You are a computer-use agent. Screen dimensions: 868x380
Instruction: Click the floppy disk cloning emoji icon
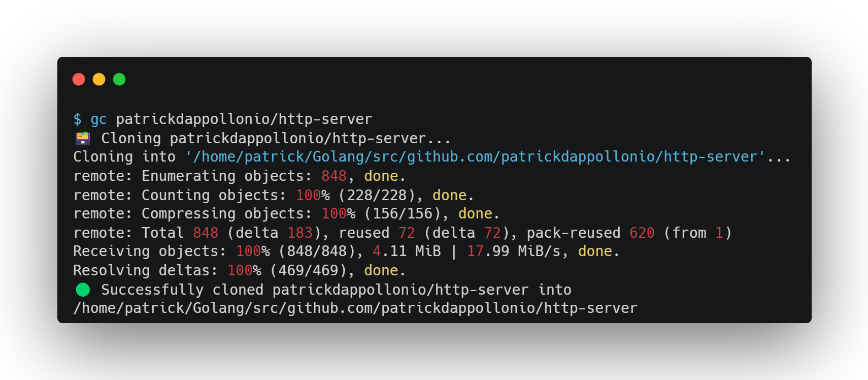(x=83, y=138)
